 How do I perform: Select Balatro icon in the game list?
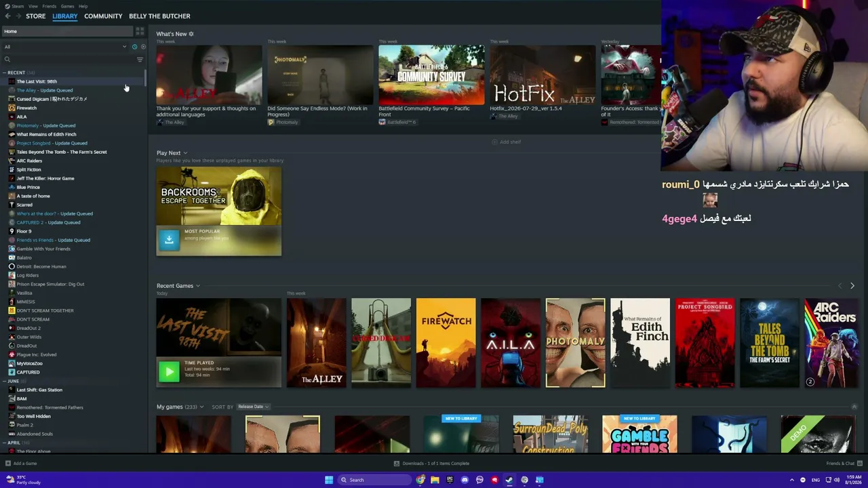pyautogui.click(x=12, y=258)
